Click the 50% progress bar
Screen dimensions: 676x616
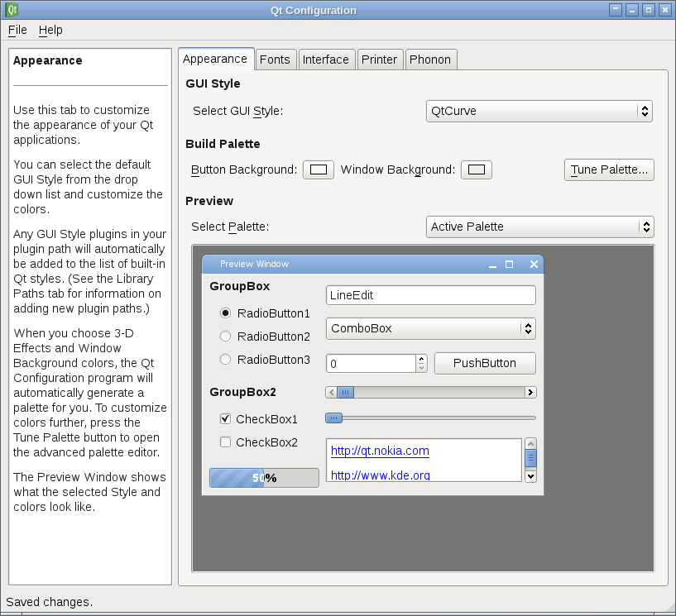click(264, 478)
